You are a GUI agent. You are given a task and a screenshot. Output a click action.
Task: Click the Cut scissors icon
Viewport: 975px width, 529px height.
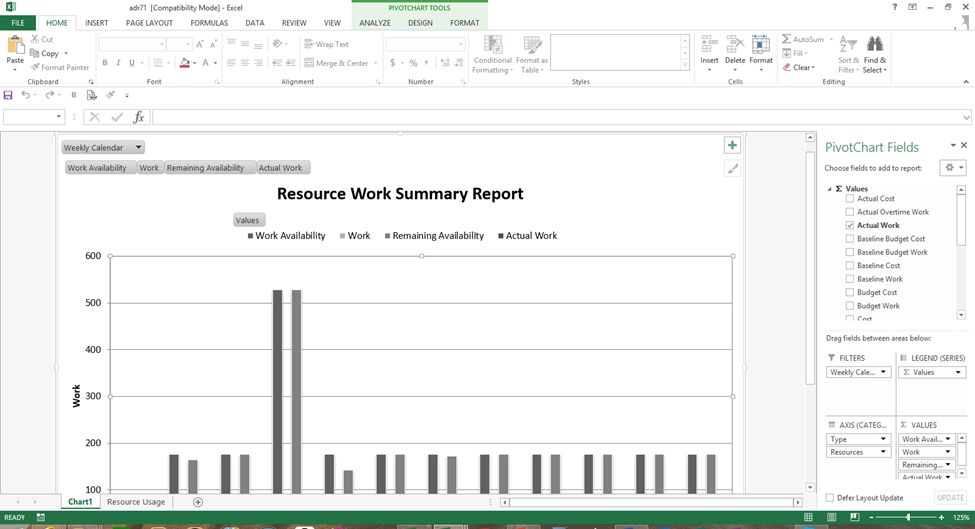[x=35, y=39]
